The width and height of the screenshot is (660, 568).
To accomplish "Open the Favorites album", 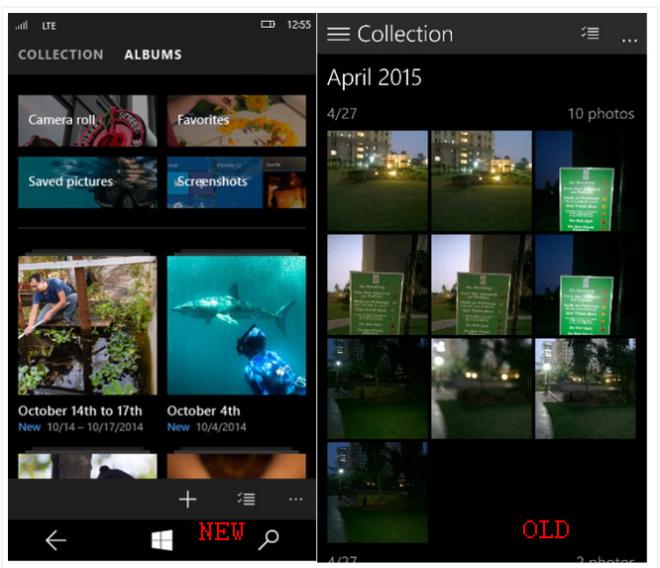I will click(237, 121).
